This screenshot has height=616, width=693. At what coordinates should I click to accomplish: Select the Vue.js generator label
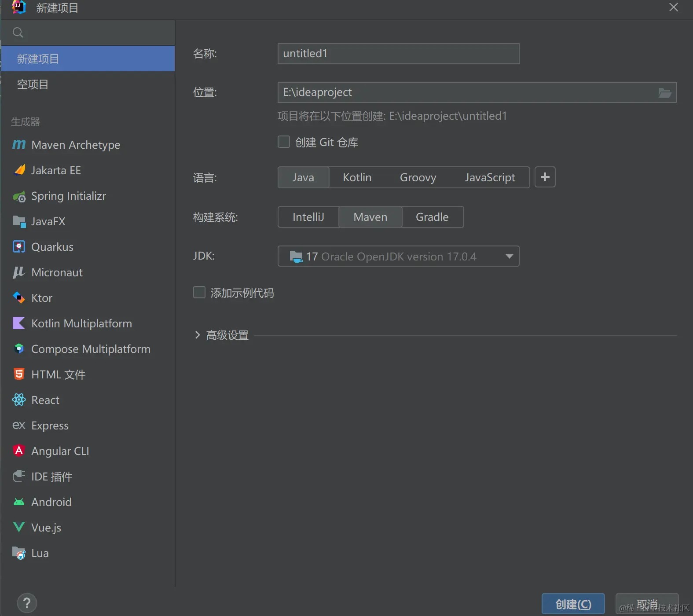coord(46,528)
